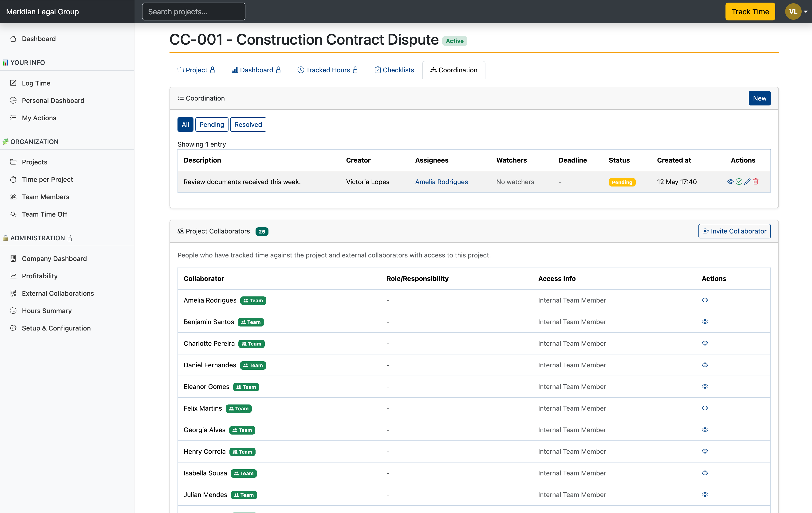Create a New coordination entry
Image resolution: width=812 pixels, height=513 pixels.
[x=759, y=98]
